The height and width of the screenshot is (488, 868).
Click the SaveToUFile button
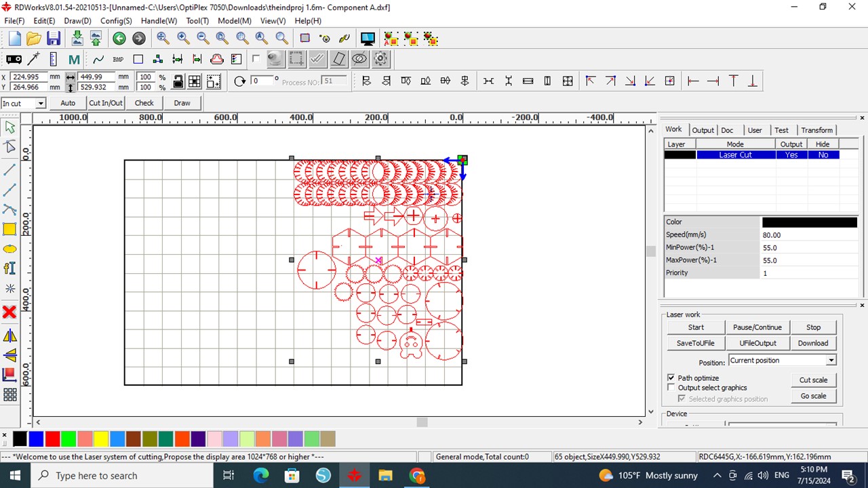point(696,343)
